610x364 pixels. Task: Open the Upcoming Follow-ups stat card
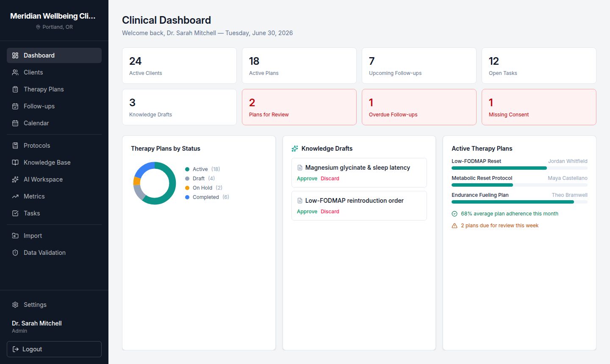coord(419,66)
